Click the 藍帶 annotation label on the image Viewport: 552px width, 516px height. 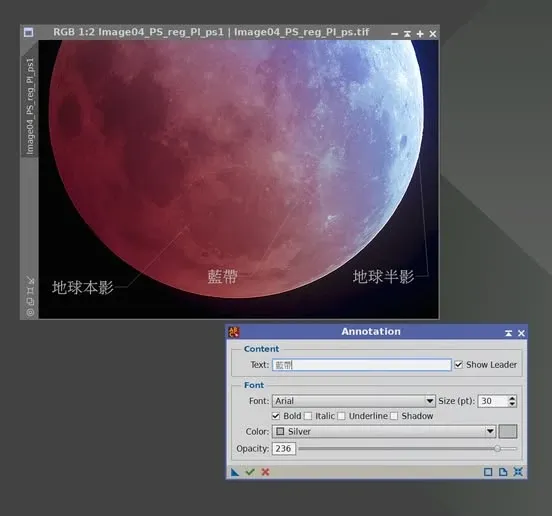tap(222, 276)
